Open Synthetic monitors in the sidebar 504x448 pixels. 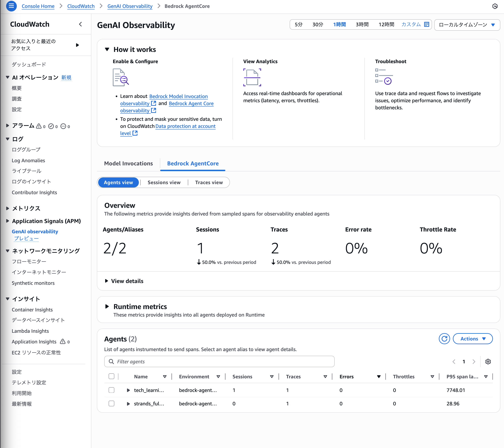pyautogui.click(x=33, y=283)
